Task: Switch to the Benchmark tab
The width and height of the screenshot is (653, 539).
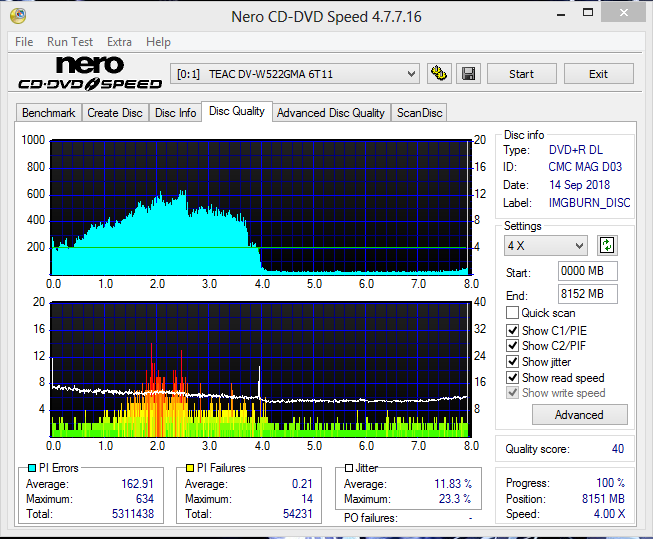Action: (49, 113)
